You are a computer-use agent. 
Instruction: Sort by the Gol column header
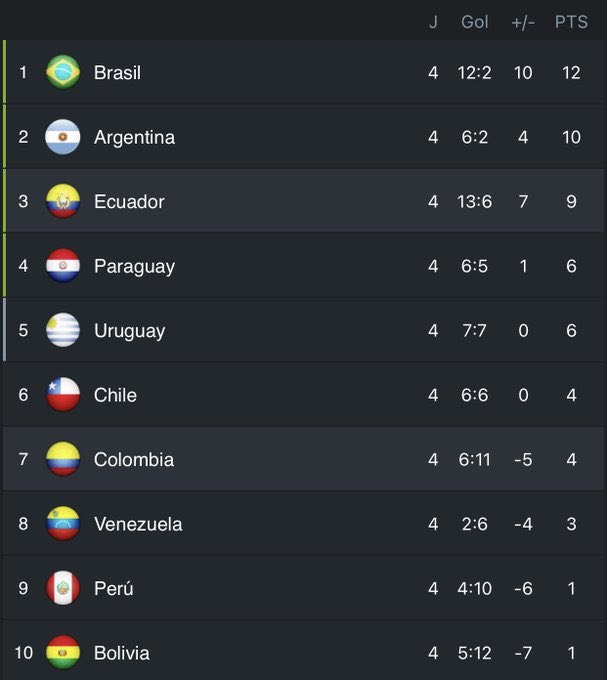[x=475, y=22]
